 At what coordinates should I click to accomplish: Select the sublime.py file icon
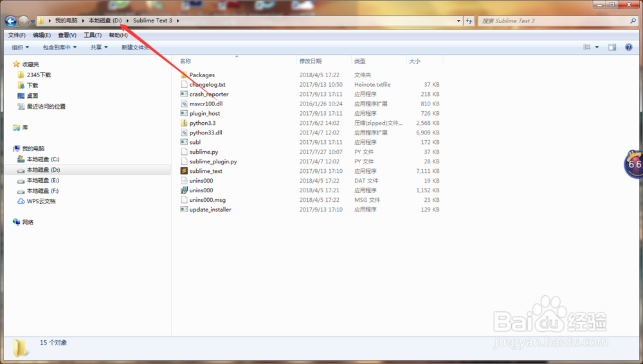(x=184, y=152)
